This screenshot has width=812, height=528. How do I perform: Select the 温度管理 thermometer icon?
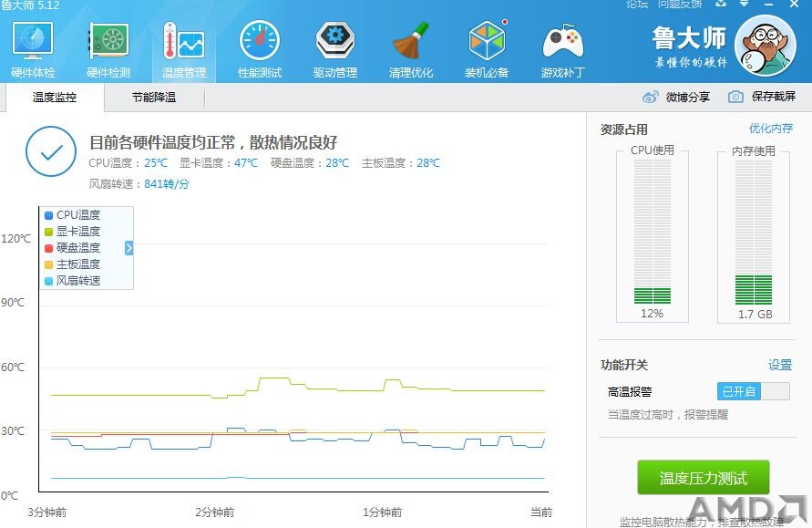pos(184,41)
